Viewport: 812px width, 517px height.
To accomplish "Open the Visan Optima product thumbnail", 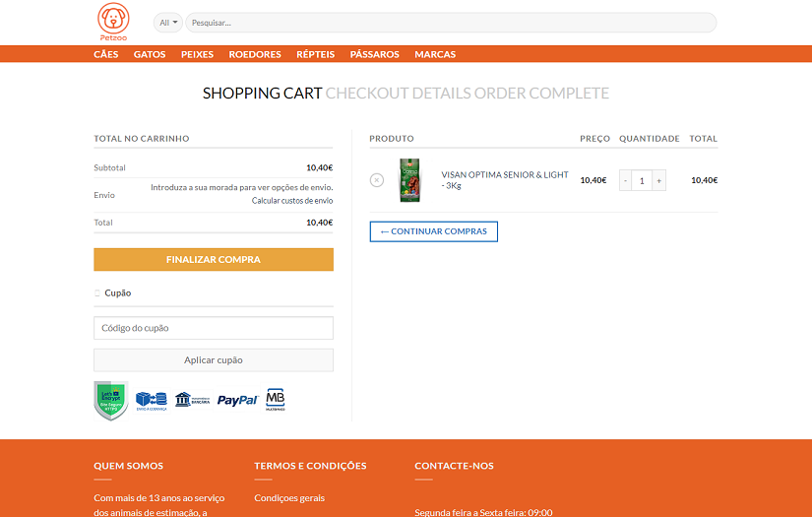I will click(x=409, y=180).
